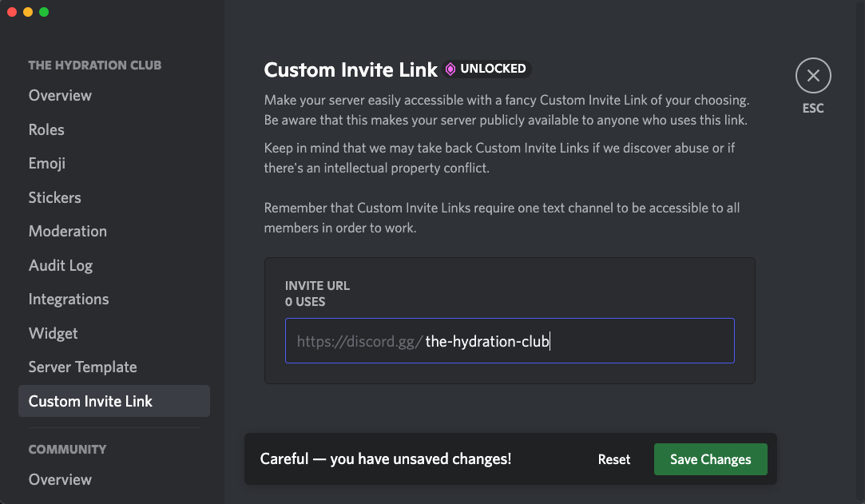Click the UNLOCKED boost gem icon

(x=450, y=69)
